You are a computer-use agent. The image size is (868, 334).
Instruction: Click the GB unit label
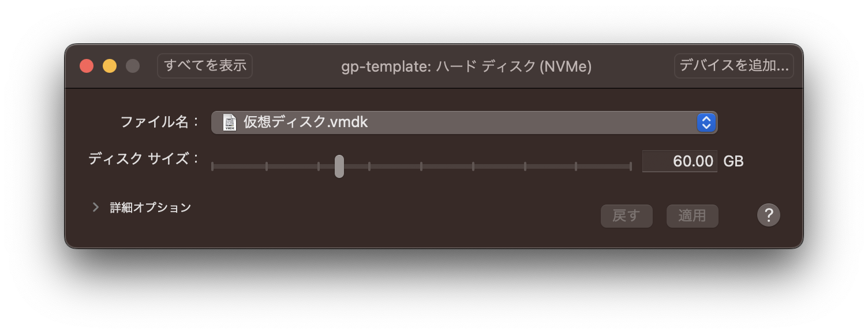pos(734,161)
